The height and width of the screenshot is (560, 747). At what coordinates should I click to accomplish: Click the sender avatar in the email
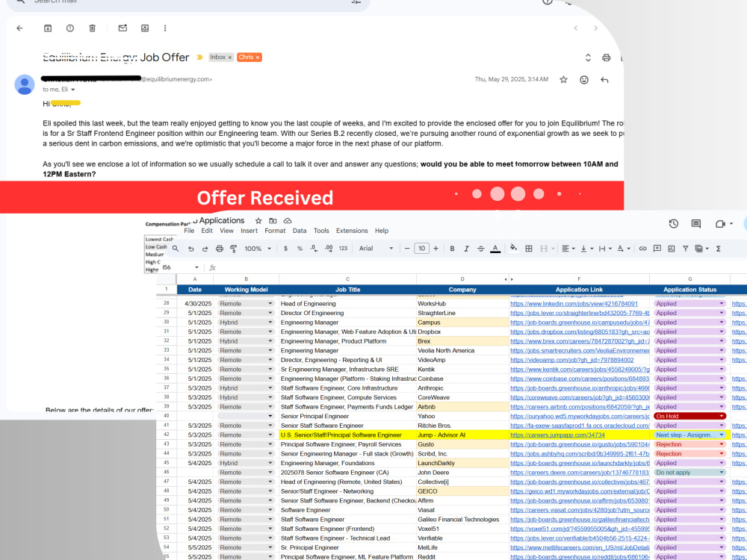coord(25,84)
